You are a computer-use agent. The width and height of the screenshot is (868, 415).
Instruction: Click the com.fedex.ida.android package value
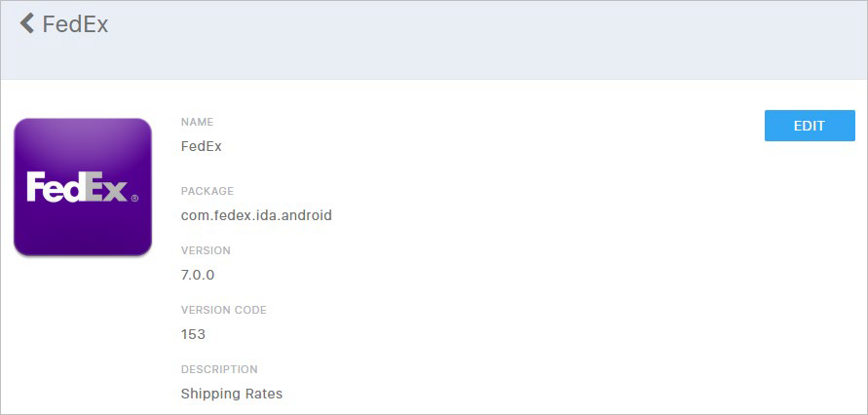(x=256, y=215)
